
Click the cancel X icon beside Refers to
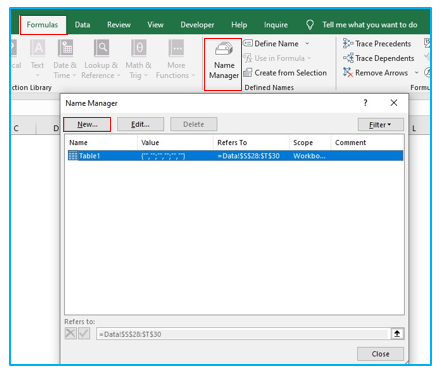click(x=71, y=333)
